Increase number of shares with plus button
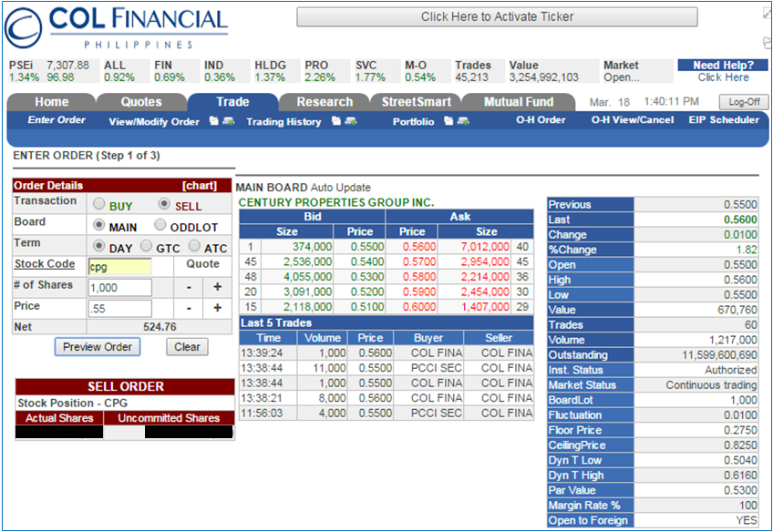The width and height of the screenshot is (773, 532). [x=217, y=287]
